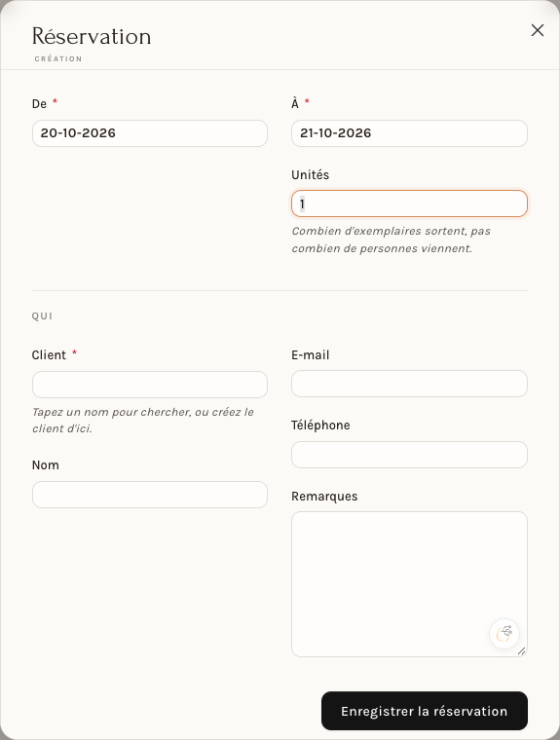
Task: Click the De field label
Action: tap(39, 104)
